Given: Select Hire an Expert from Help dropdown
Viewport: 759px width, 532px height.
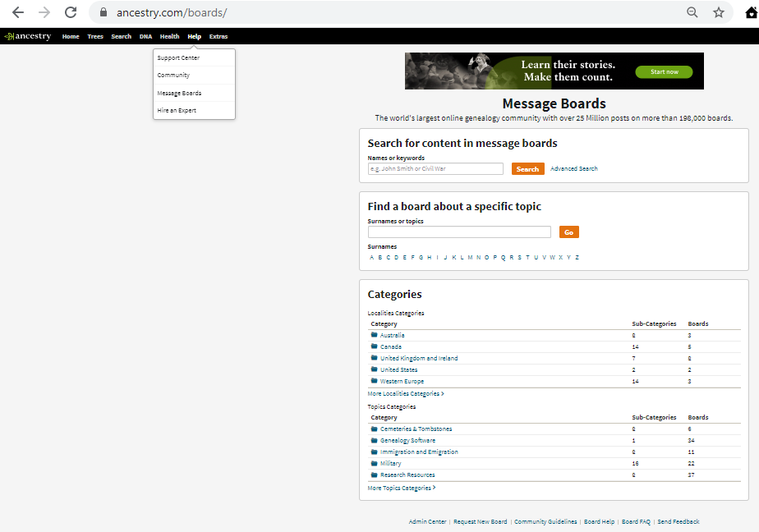Looking at the screenshot, I should pyautogui.click(x=194, y=110).
